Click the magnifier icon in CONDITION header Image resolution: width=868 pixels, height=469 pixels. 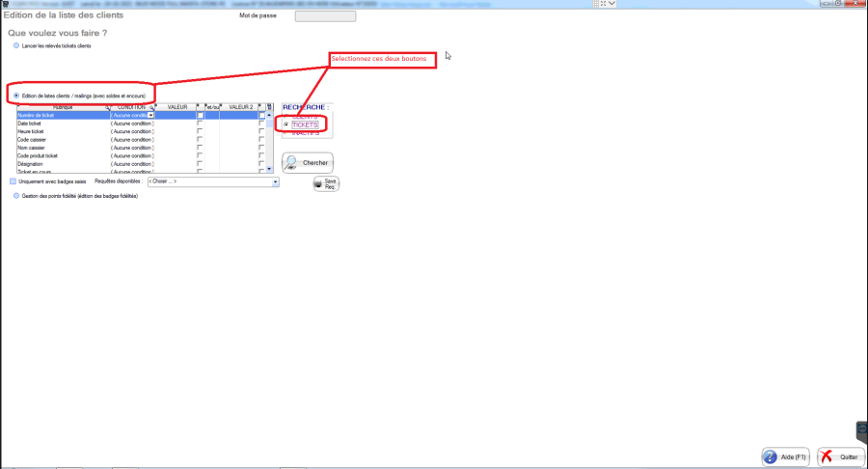(151, 107)
